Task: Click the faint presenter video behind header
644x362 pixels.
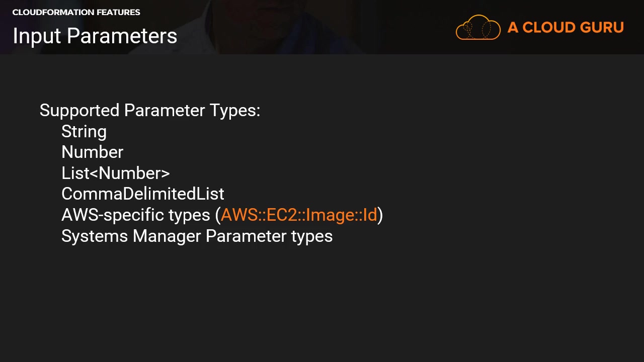Action: [282, 25]
